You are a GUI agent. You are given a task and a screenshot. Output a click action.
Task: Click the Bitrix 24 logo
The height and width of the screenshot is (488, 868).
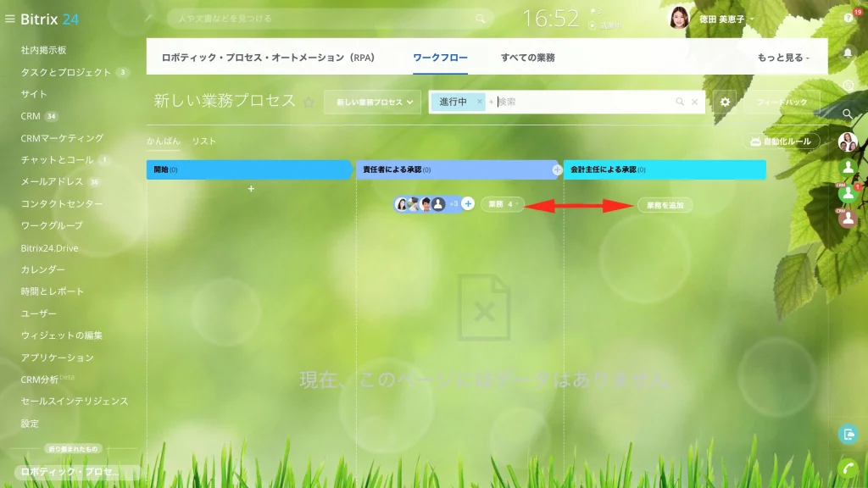pos(50,19)
